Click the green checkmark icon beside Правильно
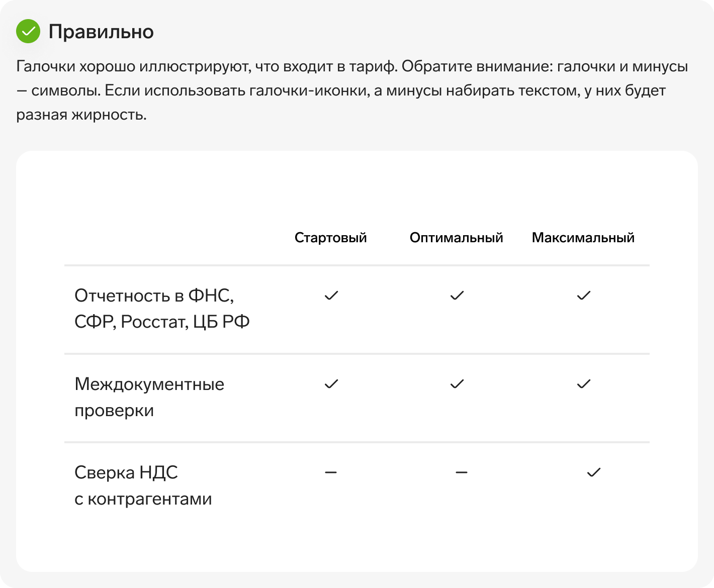 (x=28, y=31)
